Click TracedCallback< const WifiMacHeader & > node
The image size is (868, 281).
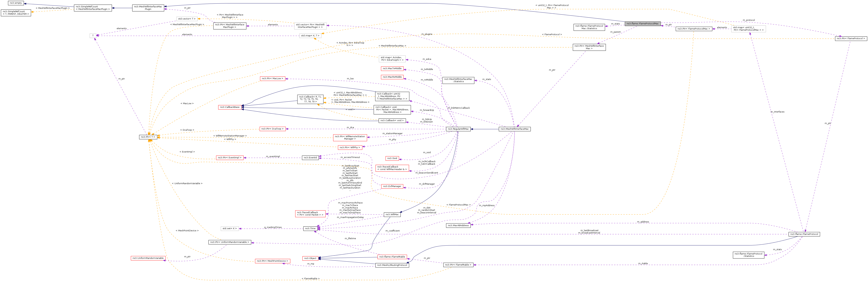tap(392, 168)
